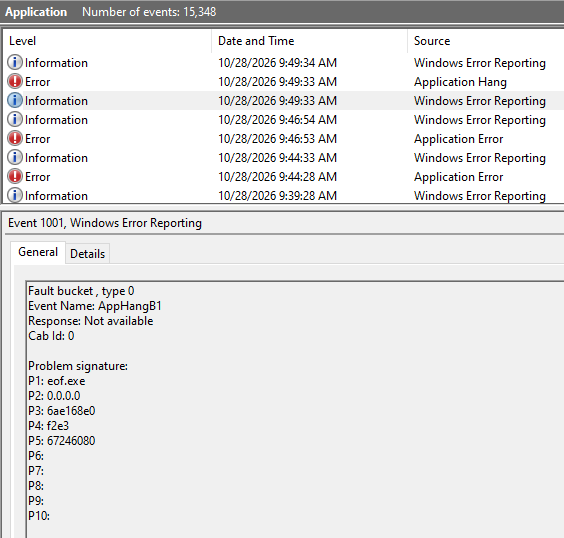564x538 pixels.
Task: Switch to the Details tab
Action: point(87,254)
